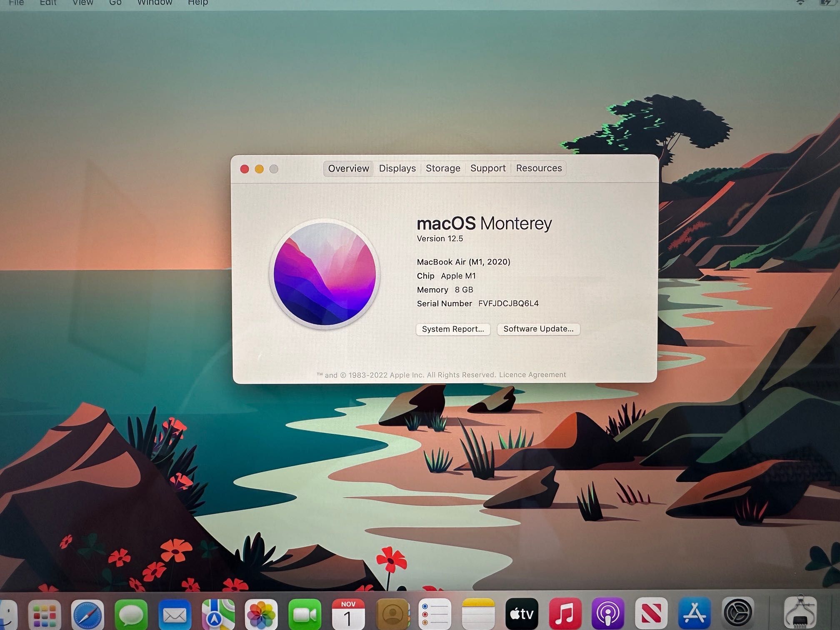Click the macOS Monterey title
The width and height of the screenshot is (840, 630).
pos(484,224)
